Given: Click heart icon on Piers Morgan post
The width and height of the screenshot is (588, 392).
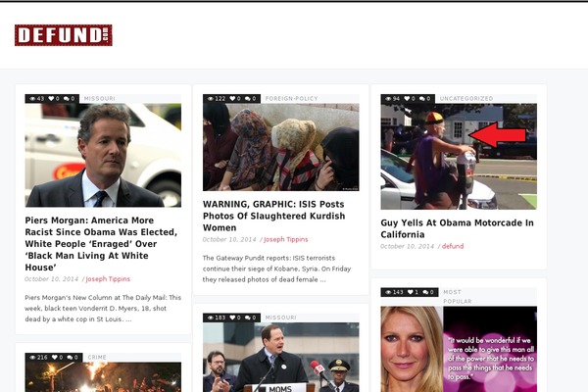Looking at the screenshot, I should [53, 99].
